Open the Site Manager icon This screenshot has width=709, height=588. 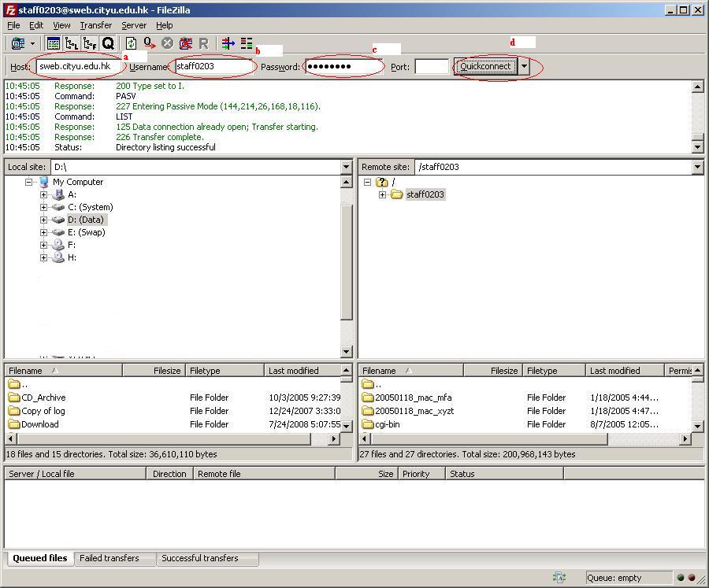pyautogui.click(x=17, y=44)
